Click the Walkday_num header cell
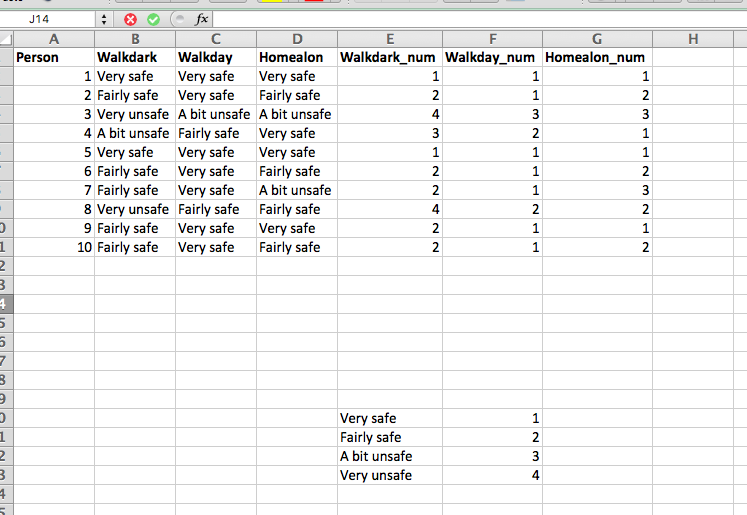This screenshot has width=747, height=515. tap(492, 58)
